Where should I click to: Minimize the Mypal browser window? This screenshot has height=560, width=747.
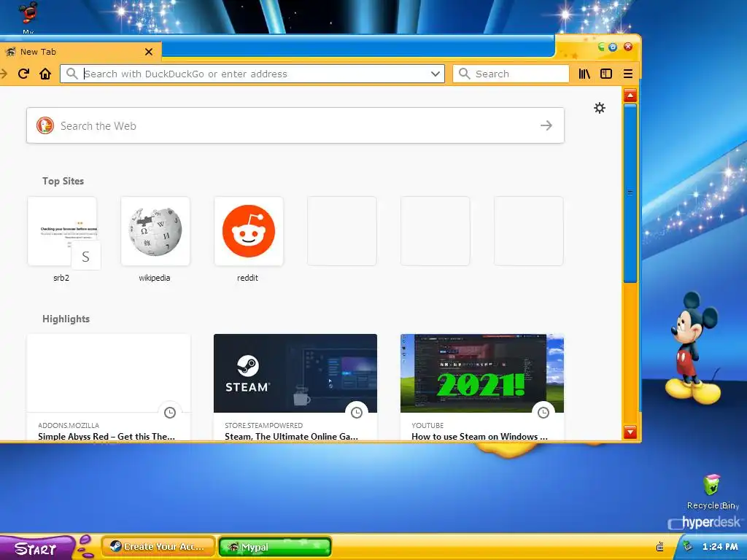[x=602, y=47]
